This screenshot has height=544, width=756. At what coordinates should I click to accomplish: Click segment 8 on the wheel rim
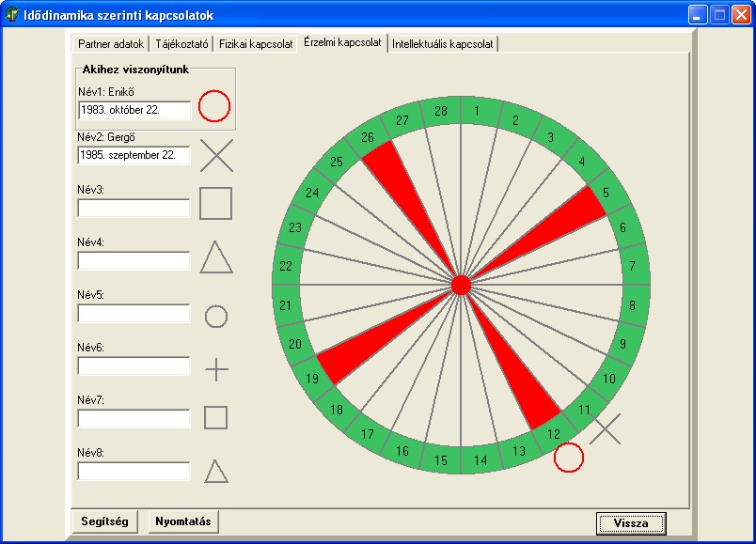pyautogui.click(x=633, y=304)
